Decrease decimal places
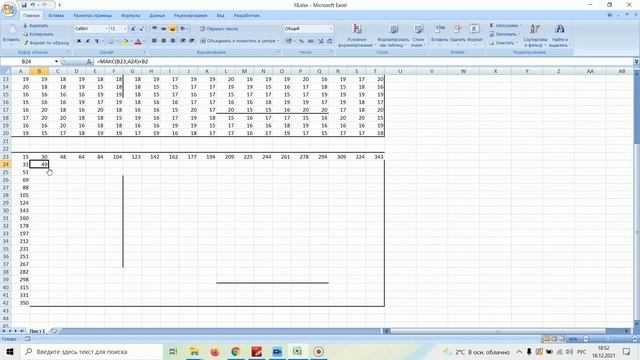This screenshot has width=640, height=360. coord(329,41)
